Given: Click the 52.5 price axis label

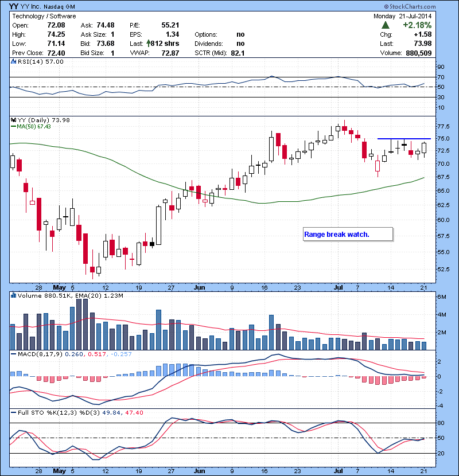Looking at the screenshot, I should coord(444,269).
